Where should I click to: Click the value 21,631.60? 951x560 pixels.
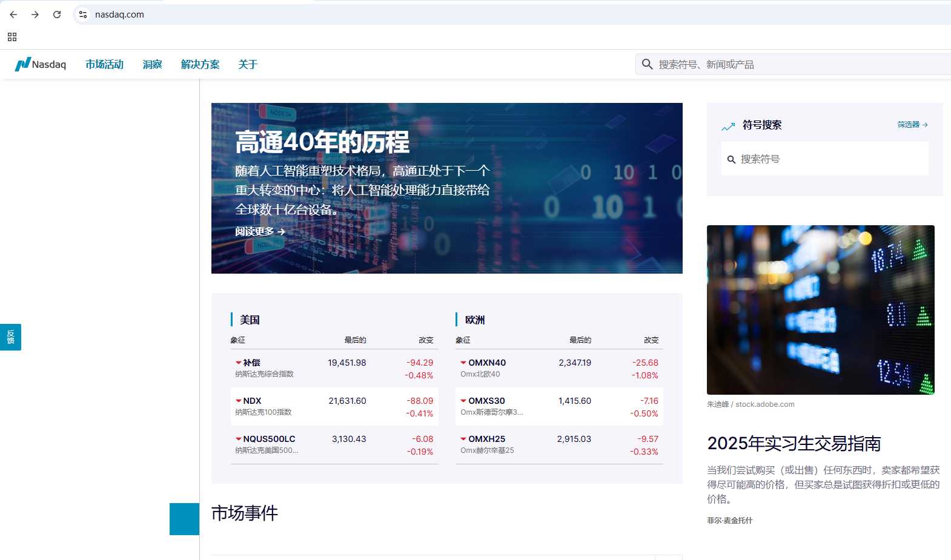click(x=347, y=401)
